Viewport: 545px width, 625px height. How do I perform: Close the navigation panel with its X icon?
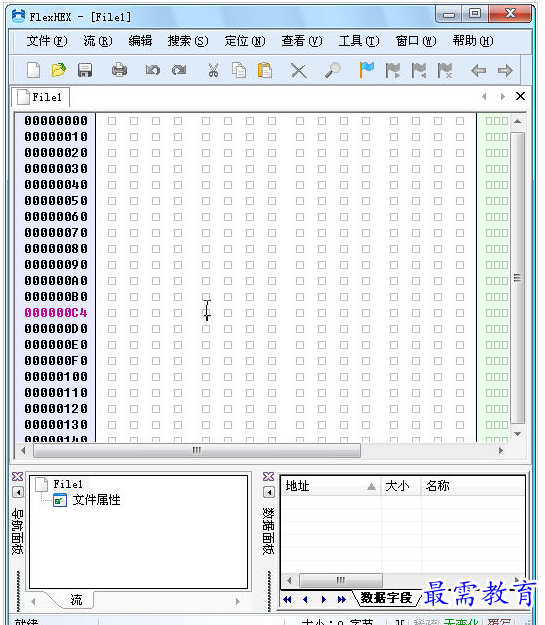18,476
